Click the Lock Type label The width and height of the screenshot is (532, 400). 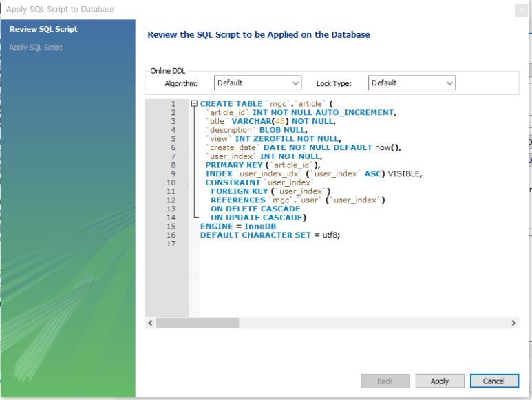coord(334,83)
